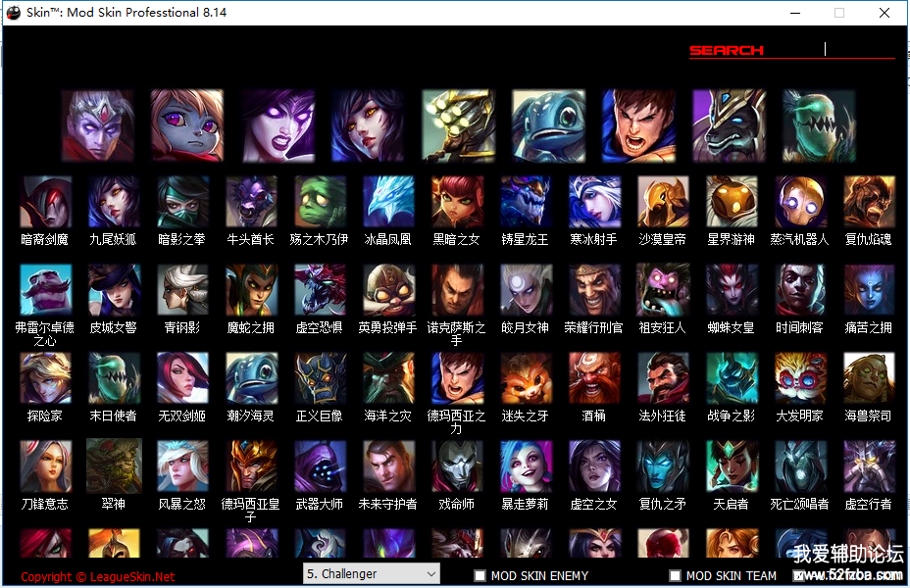Select the 暗裔剑魔 champion icon
The image size is (910, 588).
point(45,202)
